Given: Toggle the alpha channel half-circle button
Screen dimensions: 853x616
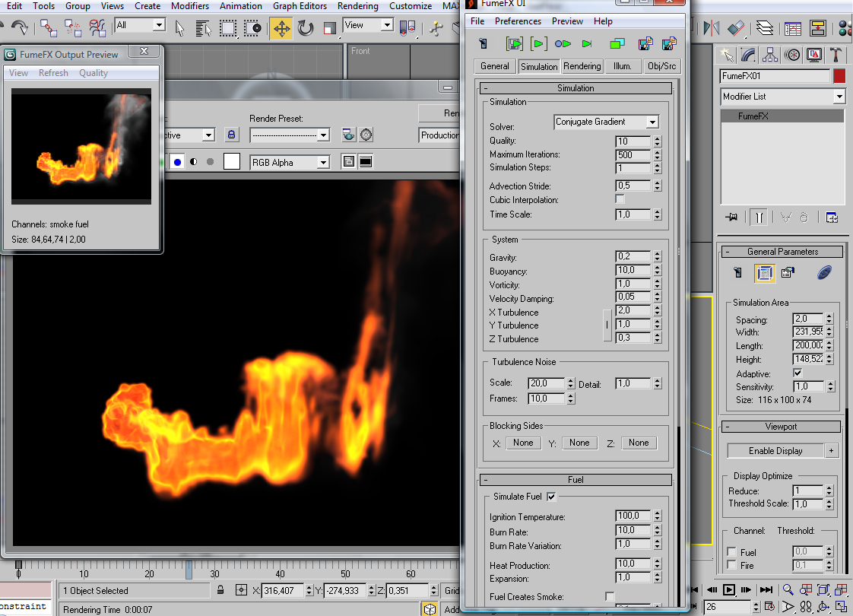Looking at the screenshot, I should point(194,162).
